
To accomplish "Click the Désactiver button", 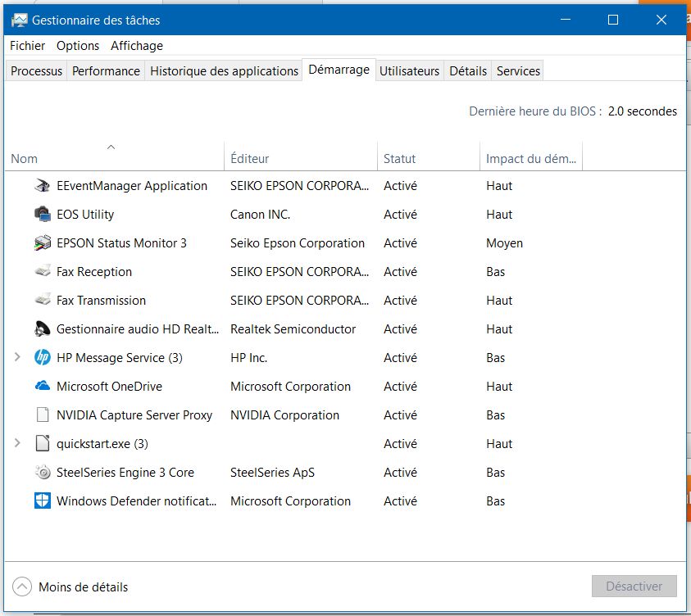I will [x=634, y=587].
